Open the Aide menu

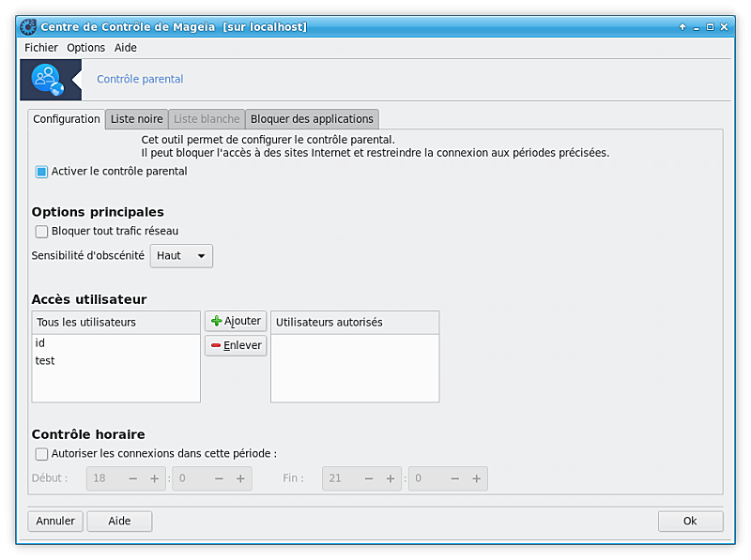click(126, 48)
